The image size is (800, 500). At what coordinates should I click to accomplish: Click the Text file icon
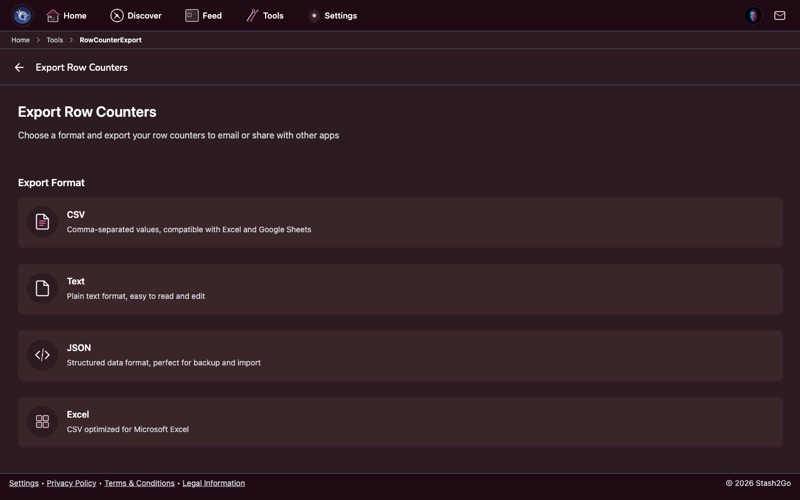click(42, 289)
